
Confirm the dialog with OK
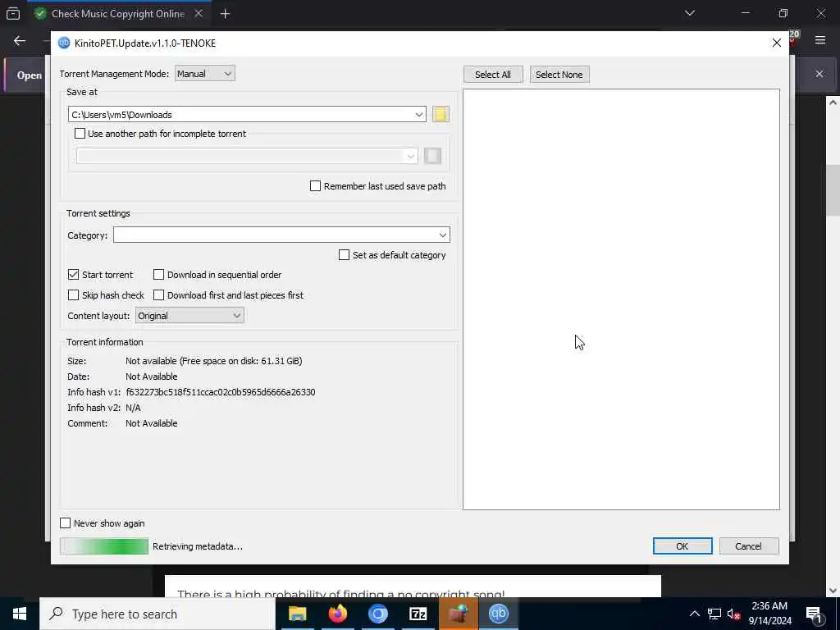coord(682,546)
